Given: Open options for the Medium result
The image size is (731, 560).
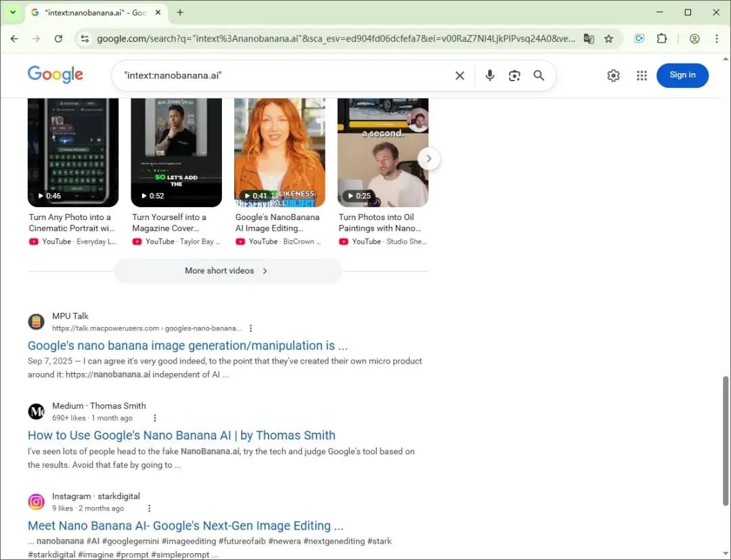Looking at the screenshot, I should 155,418.
